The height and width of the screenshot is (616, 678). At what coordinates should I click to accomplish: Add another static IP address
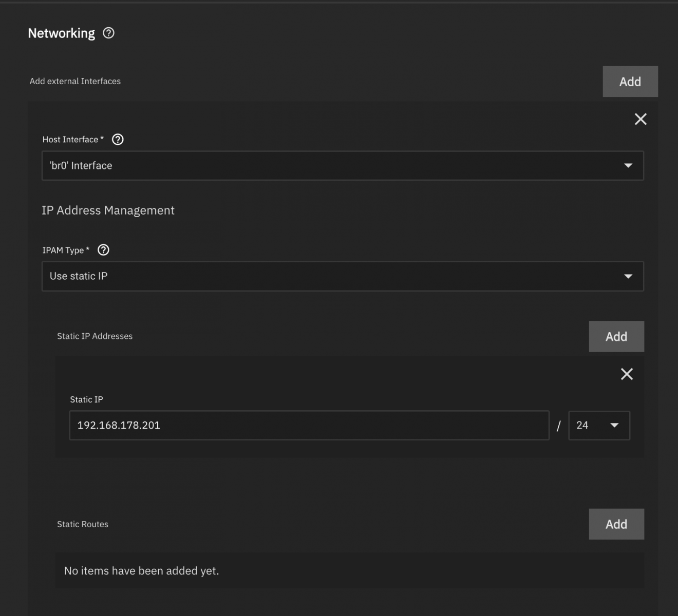(616, 337)
